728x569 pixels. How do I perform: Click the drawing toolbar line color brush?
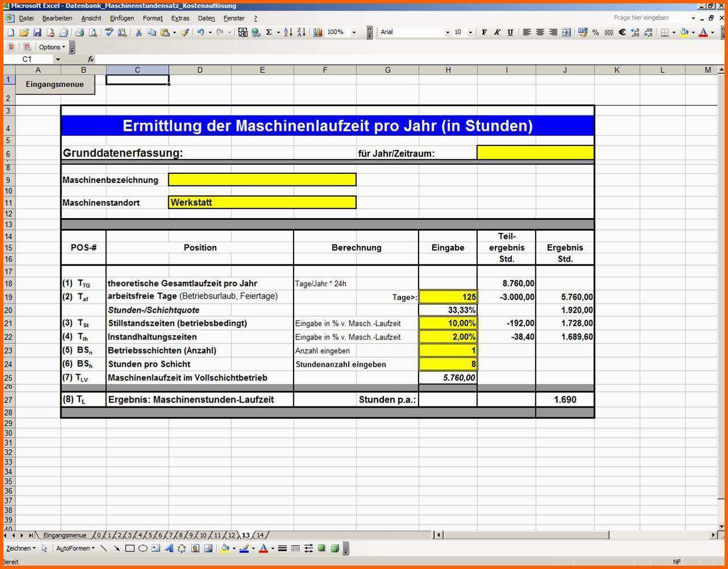point(245,549)
